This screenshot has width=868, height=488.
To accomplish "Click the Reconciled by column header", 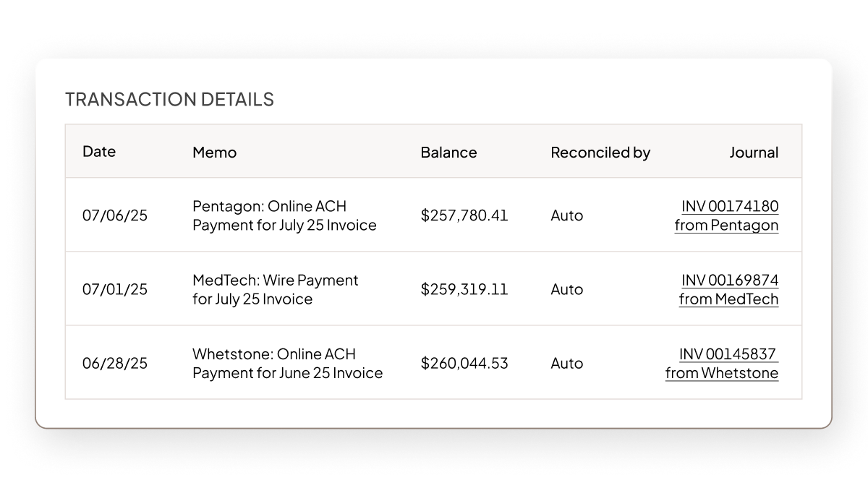I will click(x=600, y=153).
